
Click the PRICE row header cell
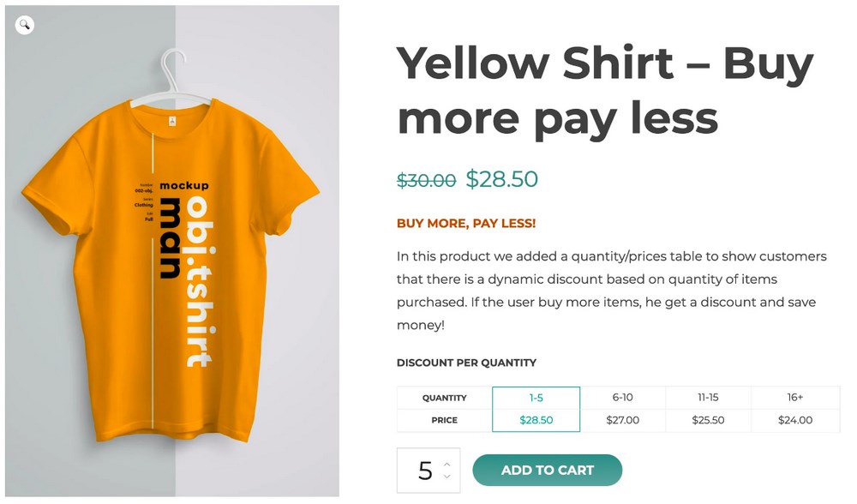click(444, 420)
